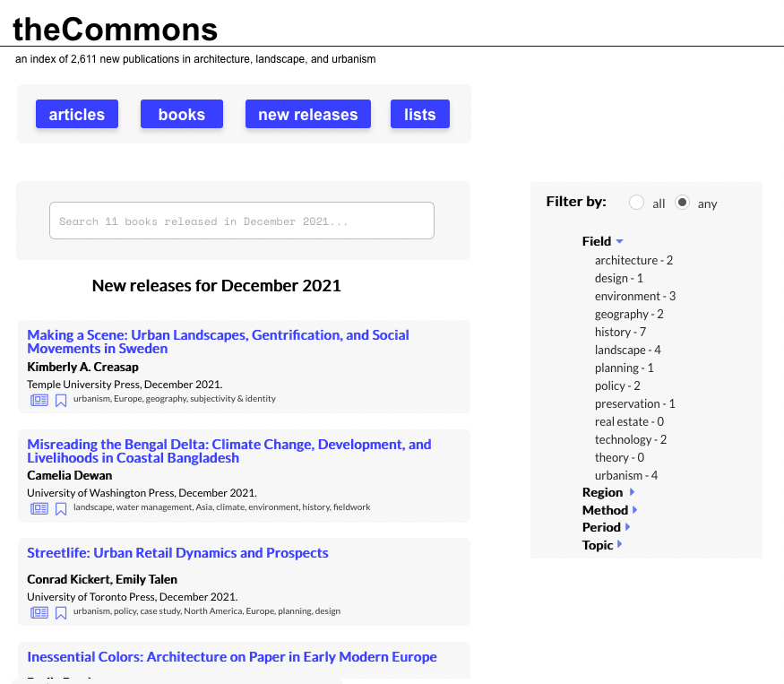The width and height of the screenshot is (784, 684).
Task: Select the 'all' filter radio button
Action: (636, 203)
